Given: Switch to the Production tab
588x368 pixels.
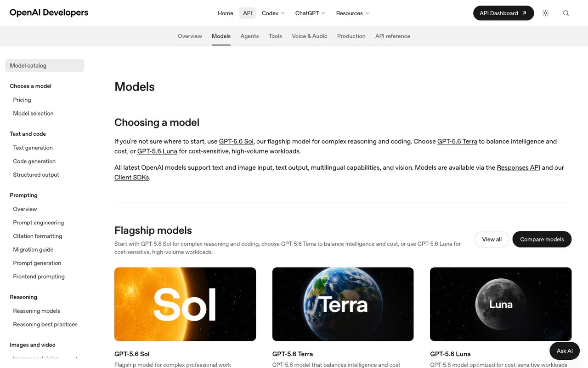Looking at the screenshot, I should coord(351,36).
